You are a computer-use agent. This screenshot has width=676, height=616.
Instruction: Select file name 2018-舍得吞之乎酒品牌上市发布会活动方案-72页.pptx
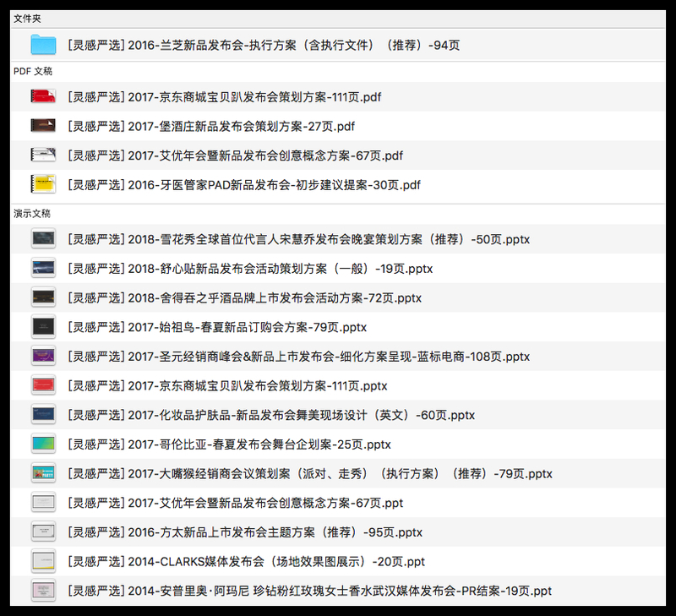(244, 298)
